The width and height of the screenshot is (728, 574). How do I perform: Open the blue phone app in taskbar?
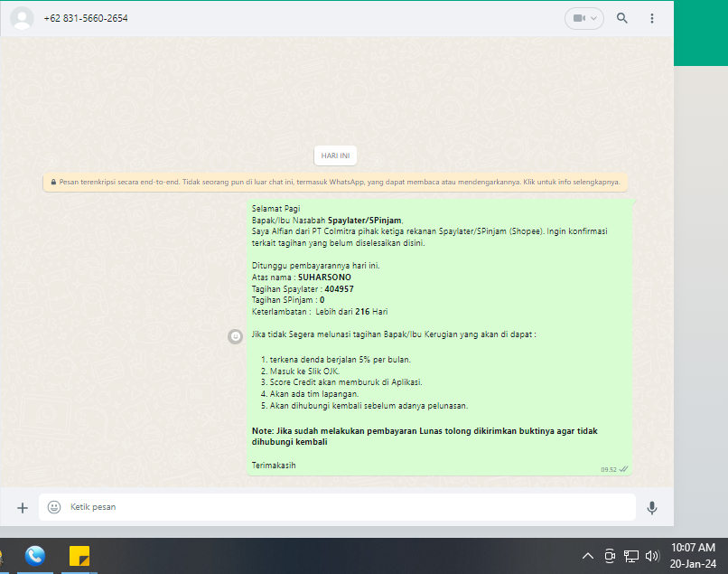(35, 556)
